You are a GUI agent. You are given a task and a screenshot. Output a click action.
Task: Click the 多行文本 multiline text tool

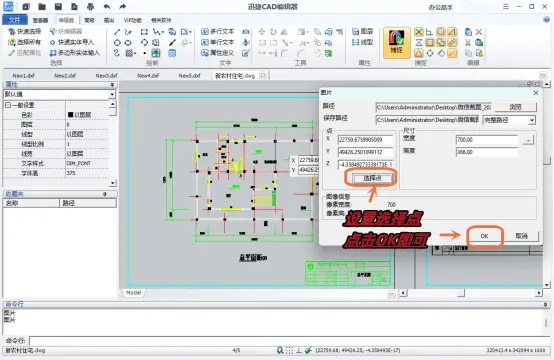218,32
